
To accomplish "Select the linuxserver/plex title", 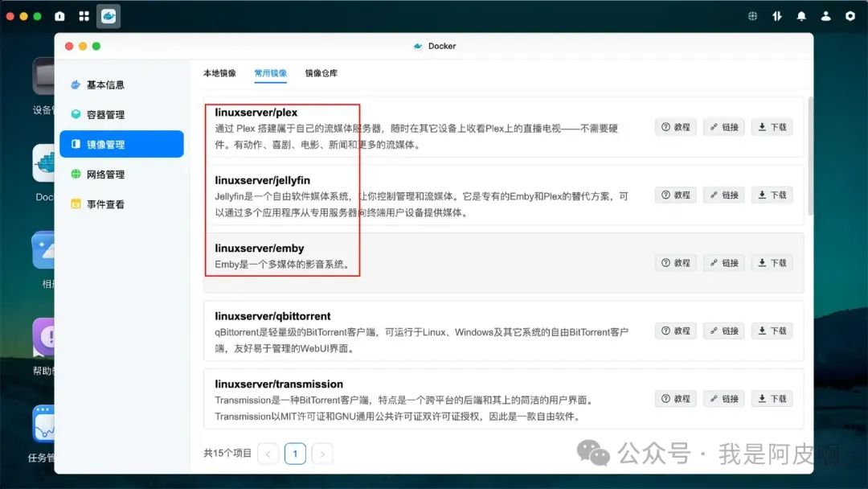I will (256, 113).
